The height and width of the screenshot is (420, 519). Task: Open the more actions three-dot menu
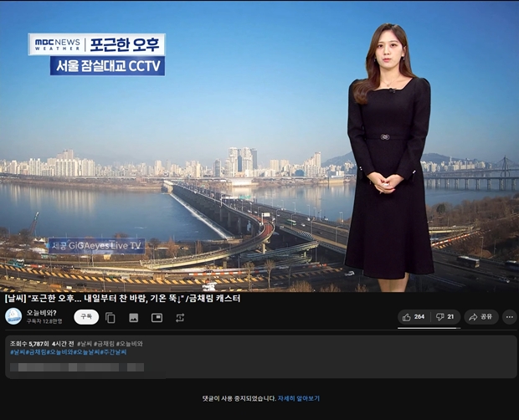[509, 317]
